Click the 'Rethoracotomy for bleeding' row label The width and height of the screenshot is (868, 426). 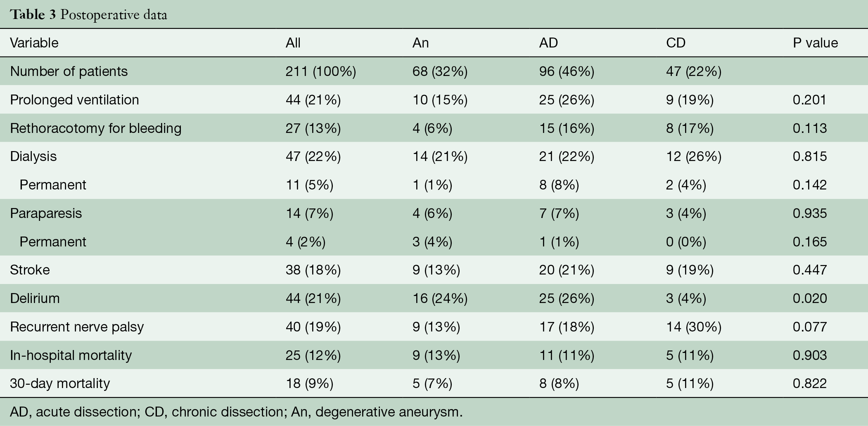click(96, 128)
